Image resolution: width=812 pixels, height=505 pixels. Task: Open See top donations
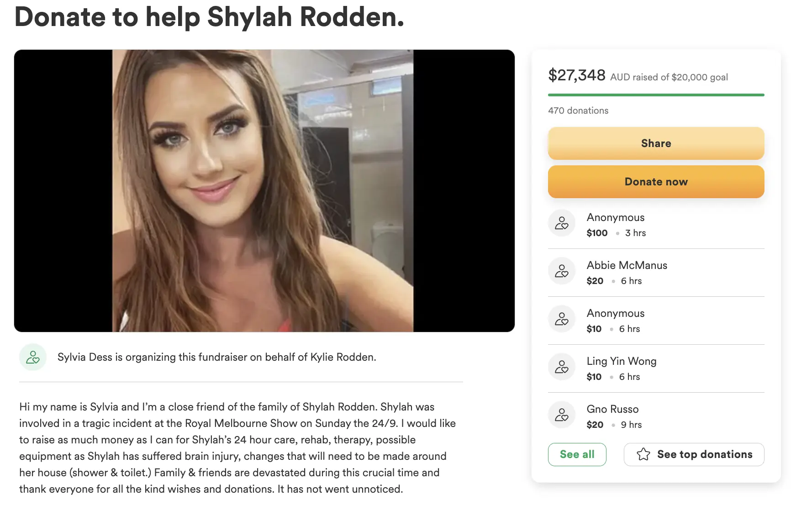point(694,454)
